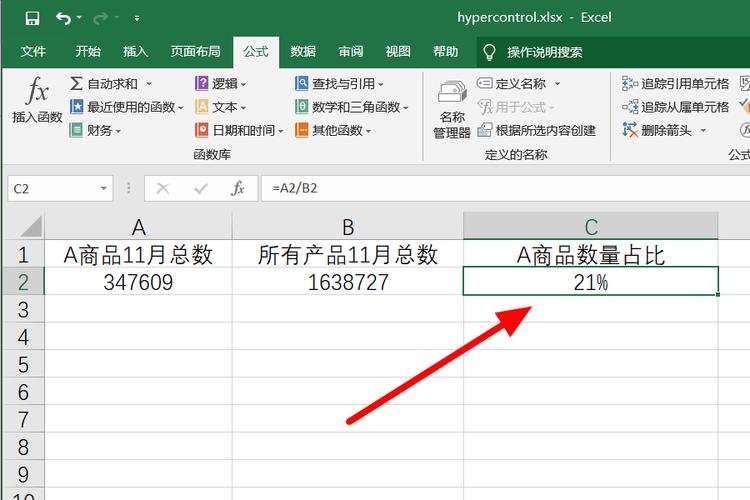The width and height of the screenshot is (750, 500).
Task: Switch to the 插入 ribbon tab
Action: coord(135,51)
